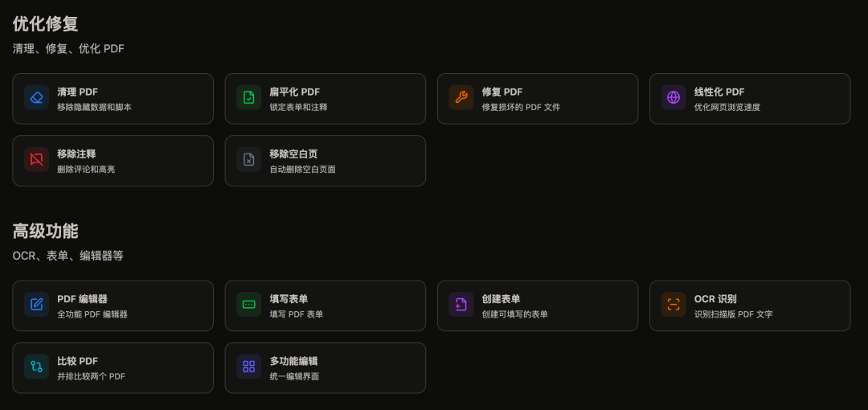This screenshot has width=868, height=410.
Task: Click the purple file-plus icon for 创建表单
Action: click(461, 305)
